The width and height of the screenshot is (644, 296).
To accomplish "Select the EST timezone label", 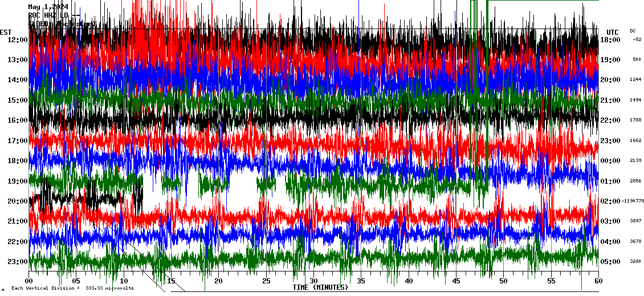I will pos(6,32).
